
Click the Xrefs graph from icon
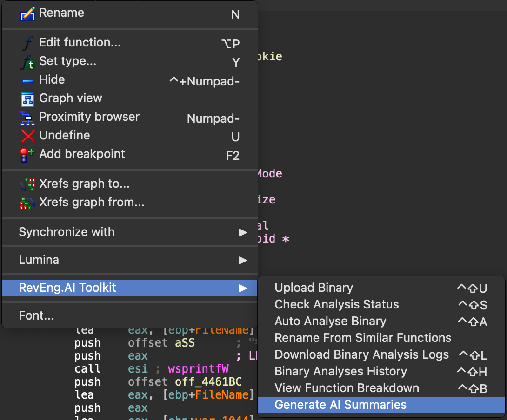(28, 203)
